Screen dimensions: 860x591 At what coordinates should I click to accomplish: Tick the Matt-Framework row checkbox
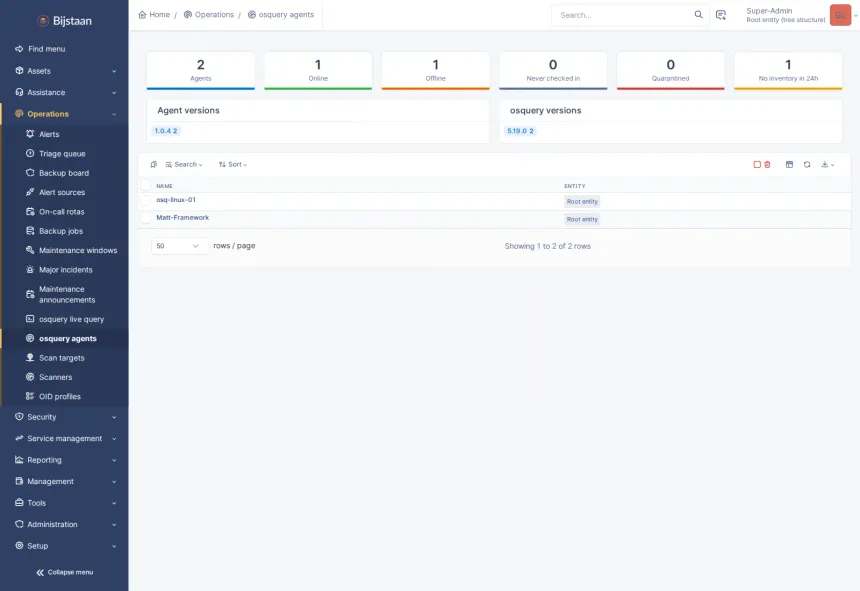coord(145,218)
